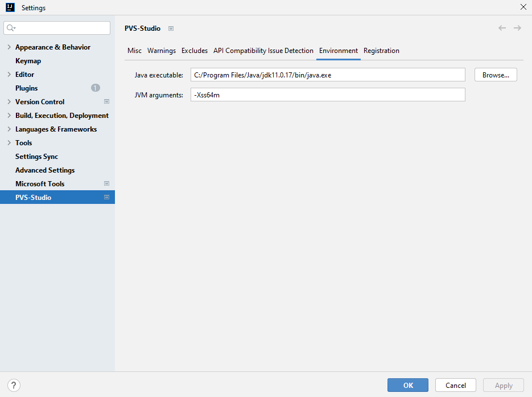This screenshot has height=397, width=532.
Task: Open help with the question mark button
Action: [14, 385]
